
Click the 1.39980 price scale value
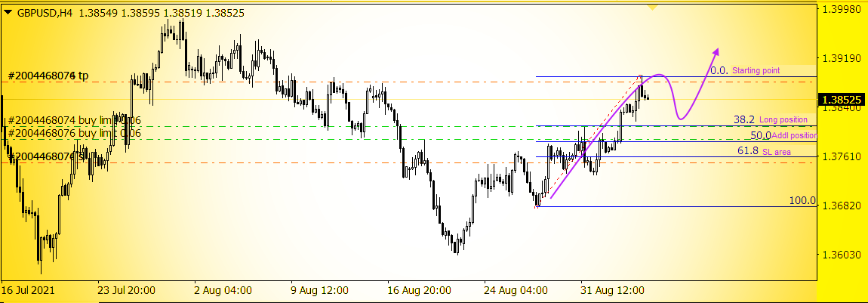(x=842, y=9)
